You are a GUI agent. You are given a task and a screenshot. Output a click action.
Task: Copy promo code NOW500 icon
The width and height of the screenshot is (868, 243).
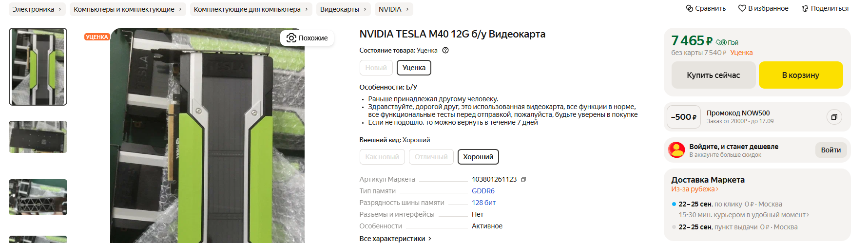[834, 117]
